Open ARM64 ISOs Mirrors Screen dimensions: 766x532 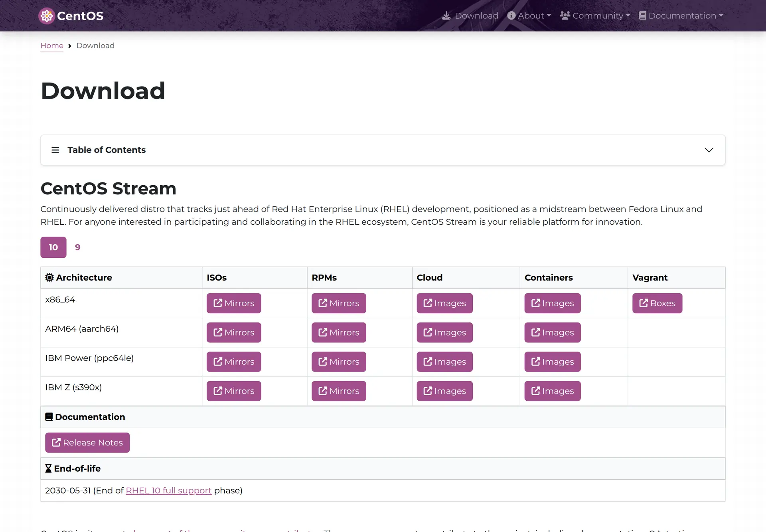(x=234, y=332)
